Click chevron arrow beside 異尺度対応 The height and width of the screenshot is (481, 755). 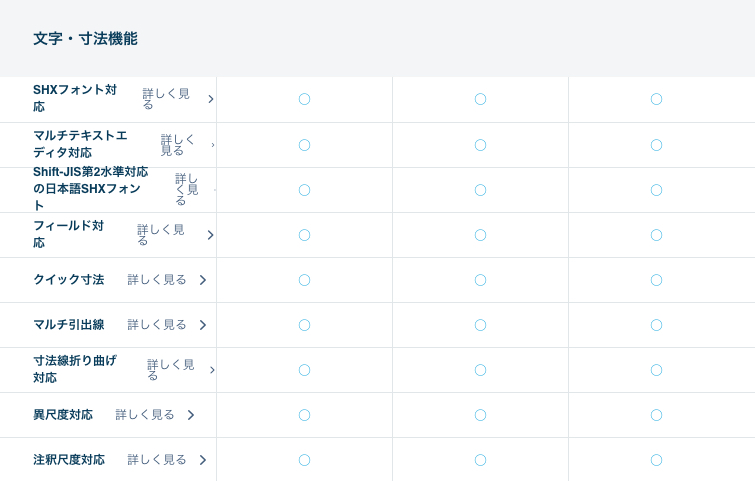pos(191,415)
